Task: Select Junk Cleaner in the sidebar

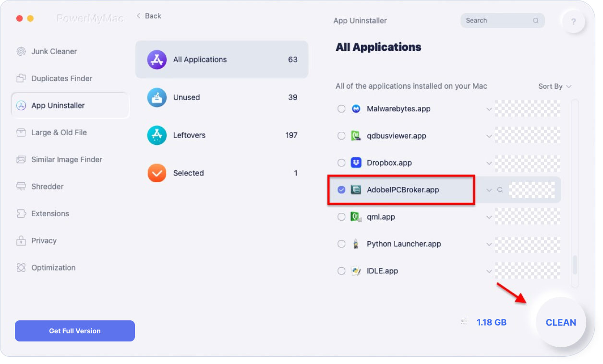Action: point(70,51)
